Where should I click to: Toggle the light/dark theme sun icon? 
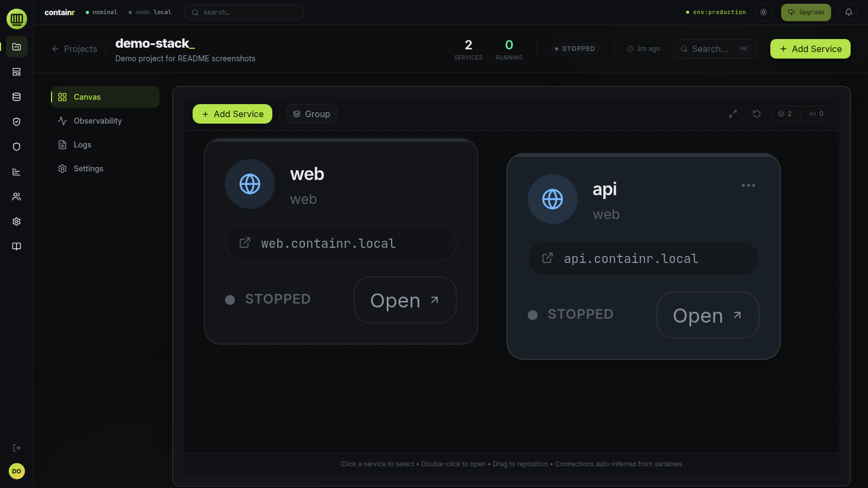(763, 12)
